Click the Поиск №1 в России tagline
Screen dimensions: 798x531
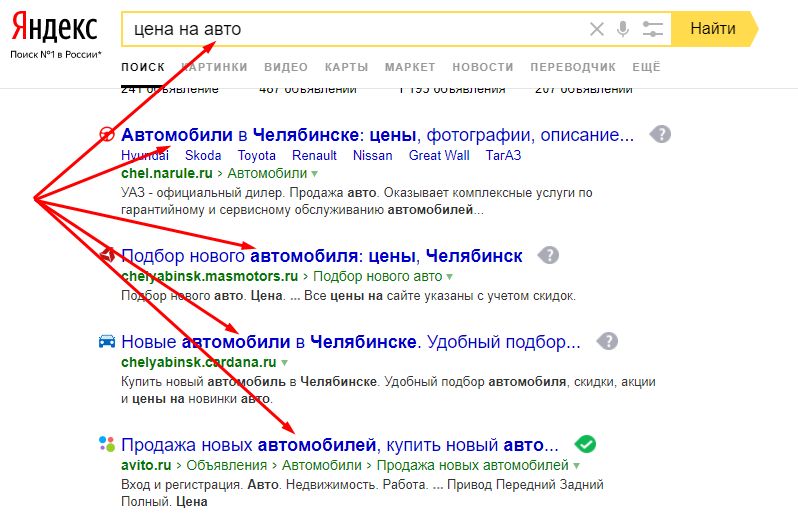pos(56,54)
